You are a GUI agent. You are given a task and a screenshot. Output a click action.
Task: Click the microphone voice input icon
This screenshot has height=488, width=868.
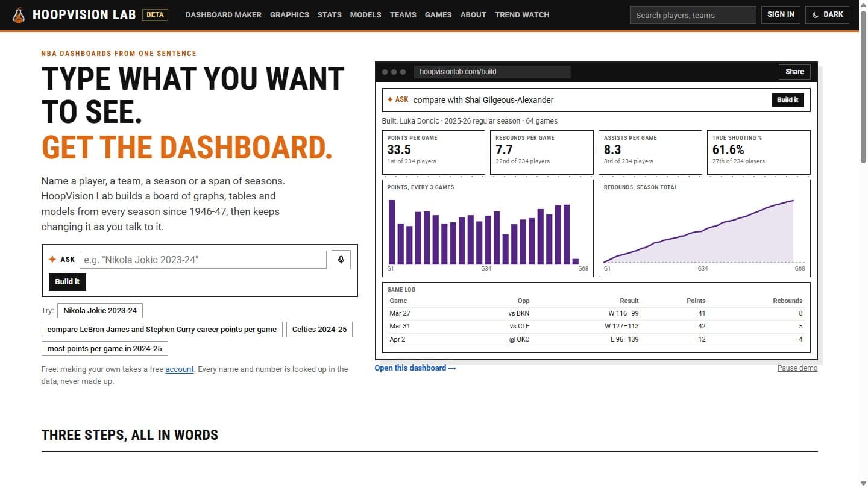tap(341, 260)
